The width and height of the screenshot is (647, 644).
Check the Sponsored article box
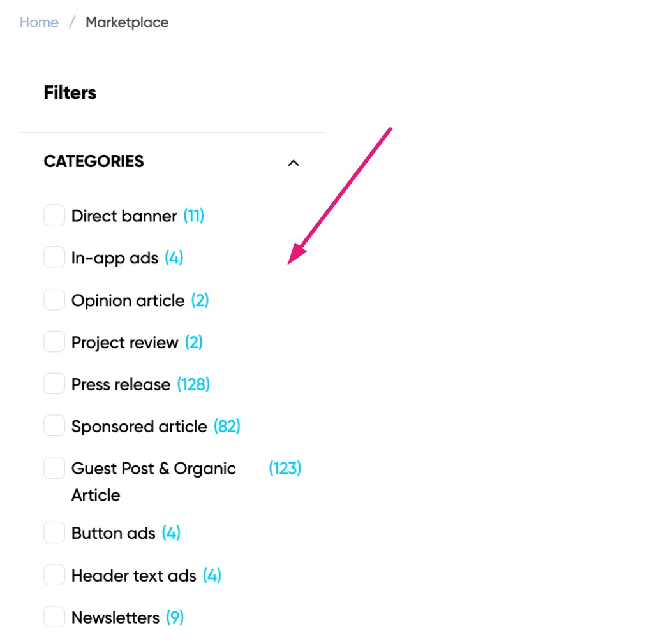click(x=54, y=426)
